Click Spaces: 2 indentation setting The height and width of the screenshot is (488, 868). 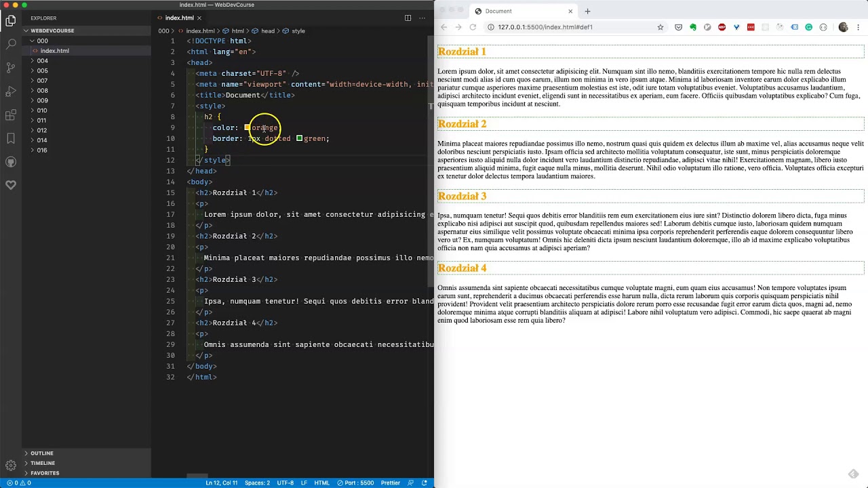[257, 483]
